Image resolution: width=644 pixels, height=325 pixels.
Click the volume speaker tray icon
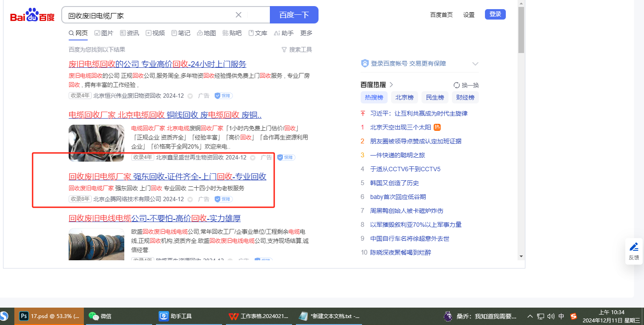(x=551, y=316)
